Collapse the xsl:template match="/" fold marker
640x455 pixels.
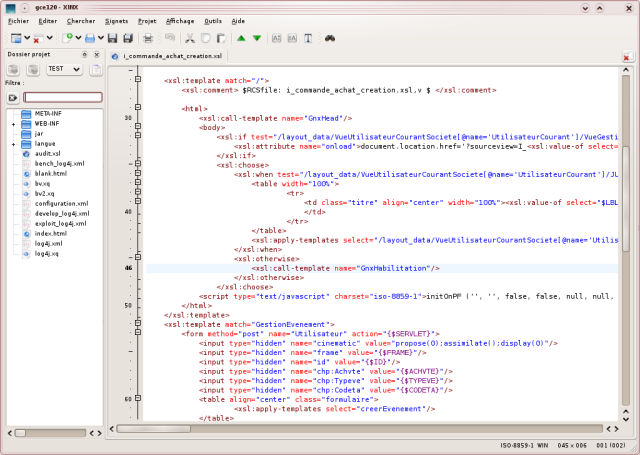coord(138,79)
